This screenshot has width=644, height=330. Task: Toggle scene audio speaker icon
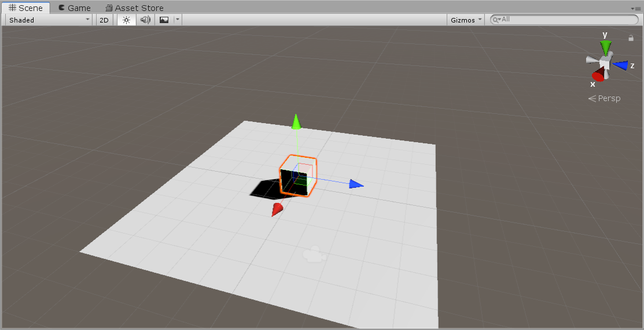pyautogui.click(x=145, y=20)
